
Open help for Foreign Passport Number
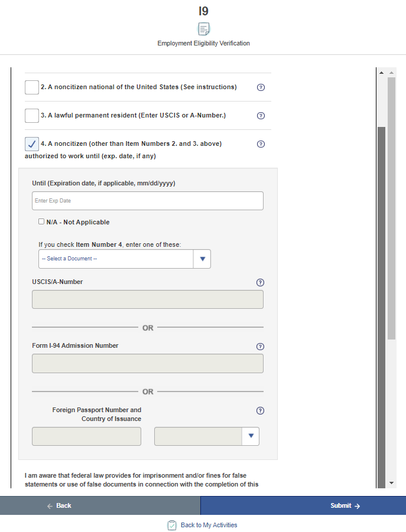[261, 411]
